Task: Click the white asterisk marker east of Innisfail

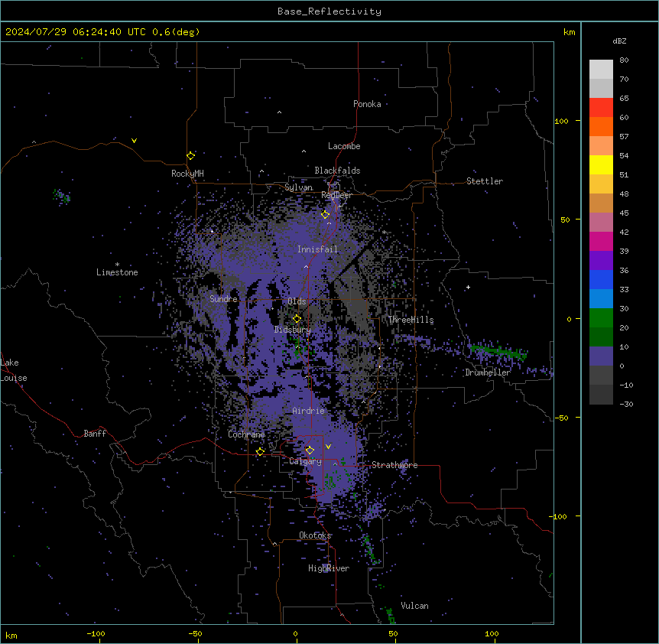Action: pyautogui.click(x=384, y=232)
